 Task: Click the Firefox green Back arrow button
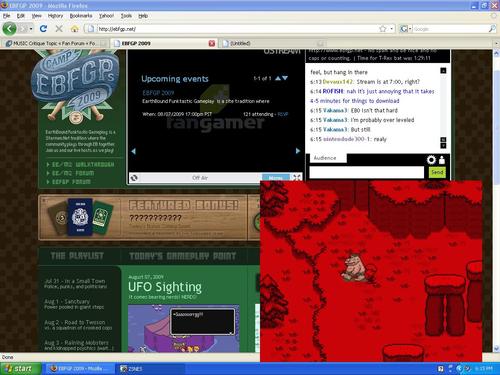pos(9,29)
